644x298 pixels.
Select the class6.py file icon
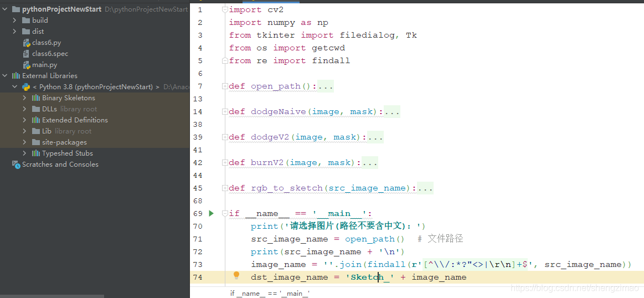(26, 43)
